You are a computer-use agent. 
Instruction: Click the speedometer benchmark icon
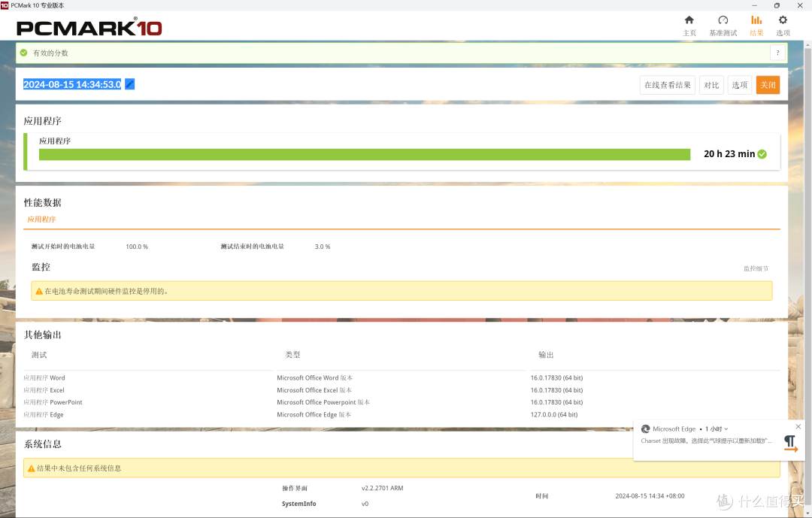point(723,20)
